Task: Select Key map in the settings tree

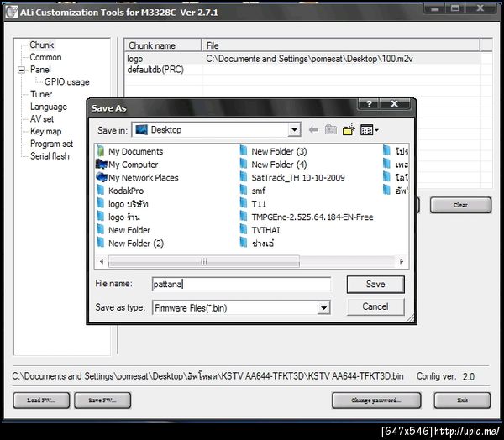Action: 45,132
